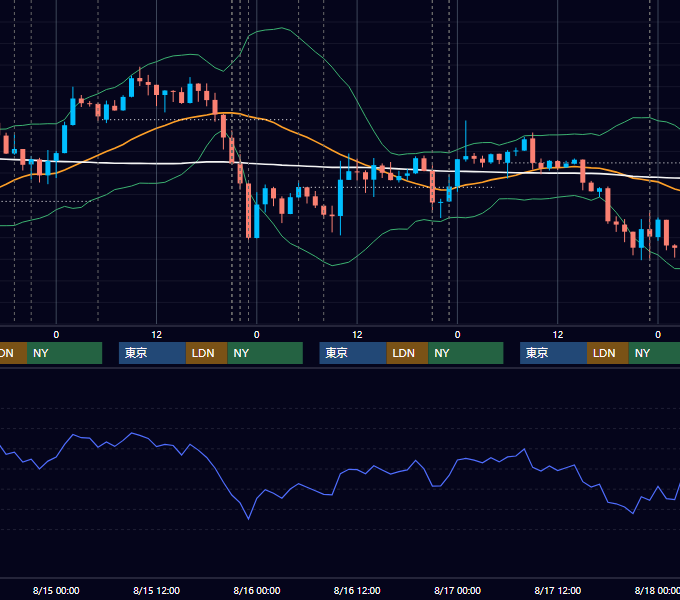Click the 東京 session block for 8/15
Screen dimensions: 680x600
tap(152, 353)
